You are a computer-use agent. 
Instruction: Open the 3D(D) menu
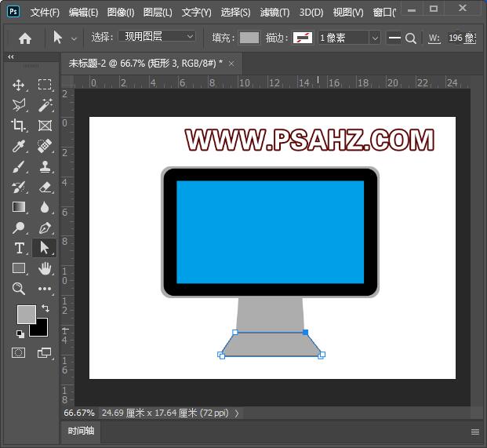point(311,13)
